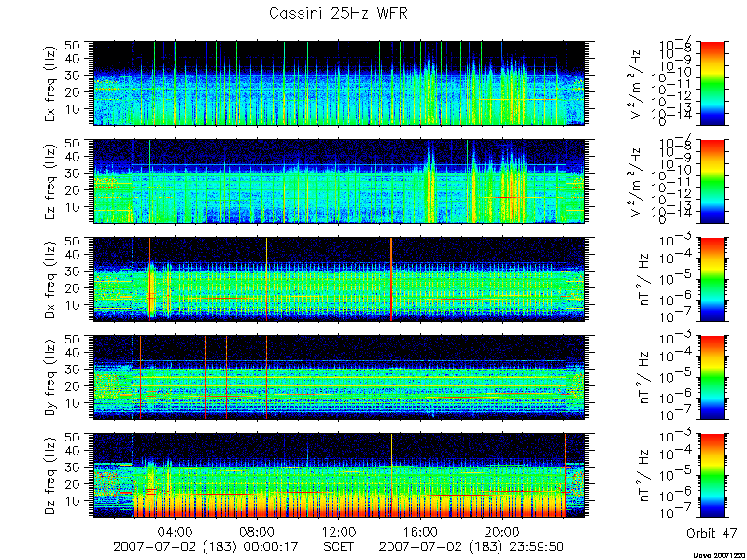Screen dimensions: 747x560
Task: Click the nT²/Hz units label beside By colorbar
Action: click(644, 378)
